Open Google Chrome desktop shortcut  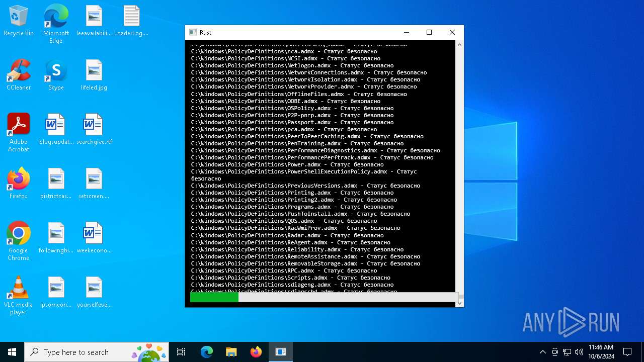tap(19, 241)
